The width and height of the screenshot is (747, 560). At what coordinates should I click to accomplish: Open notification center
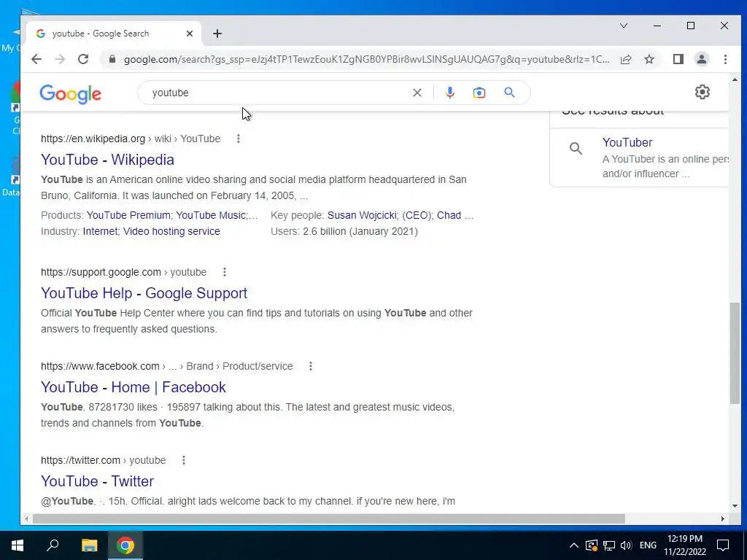pyautogui.click(x=723, y=545)
